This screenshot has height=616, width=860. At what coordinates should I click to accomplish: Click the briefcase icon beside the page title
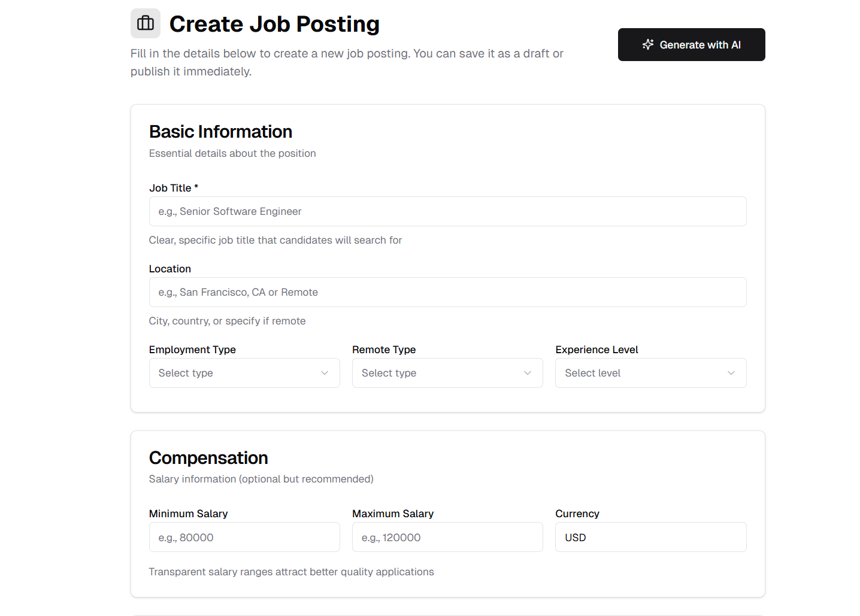click(146, 23)
